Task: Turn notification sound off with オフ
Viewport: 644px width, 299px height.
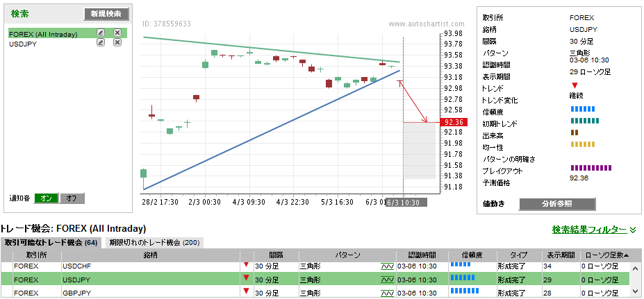Action: (72, 198)
